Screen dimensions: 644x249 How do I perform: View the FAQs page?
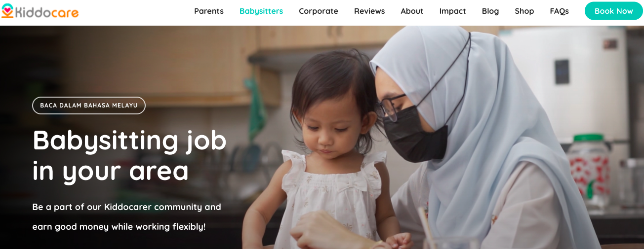(560, 11)
